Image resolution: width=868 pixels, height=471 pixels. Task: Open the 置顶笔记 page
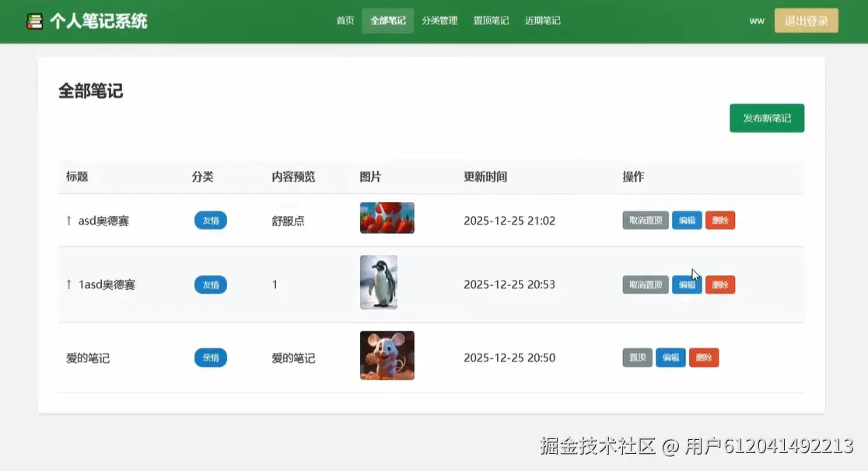[491, 21]
